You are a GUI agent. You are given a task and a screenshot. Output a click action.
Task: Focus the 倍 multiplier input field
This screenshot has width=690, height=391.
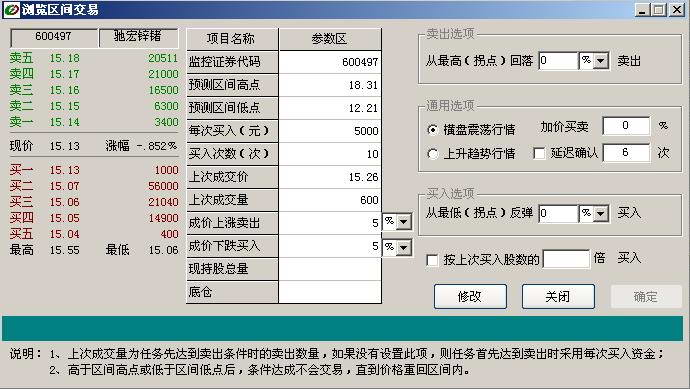[x=566, y=259]
